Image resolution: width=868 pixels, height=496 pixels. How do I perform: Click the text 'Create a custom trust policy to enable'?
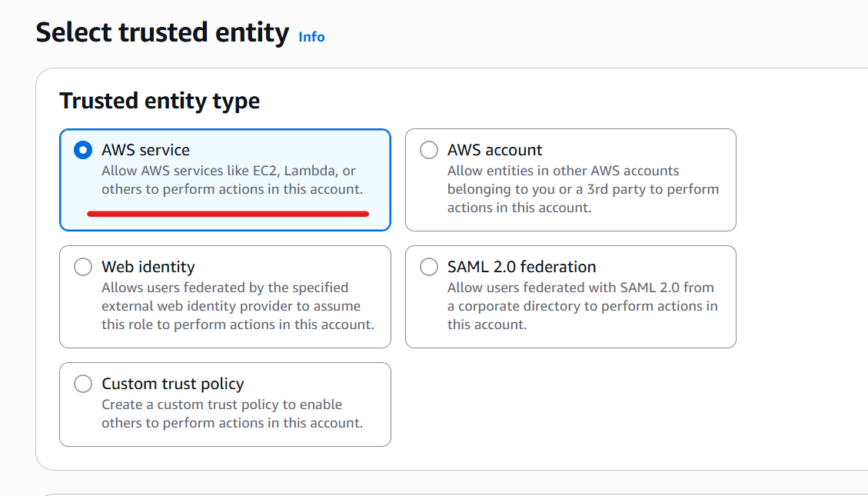[x=221, y=404]
